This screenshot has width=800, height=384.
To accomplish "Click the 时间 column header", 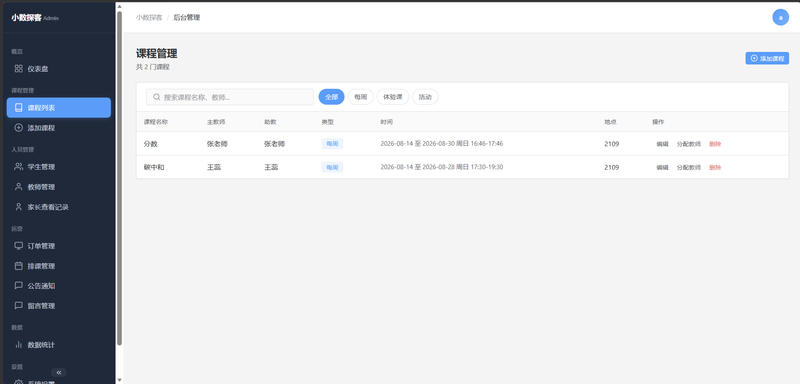I will (386, 122).
